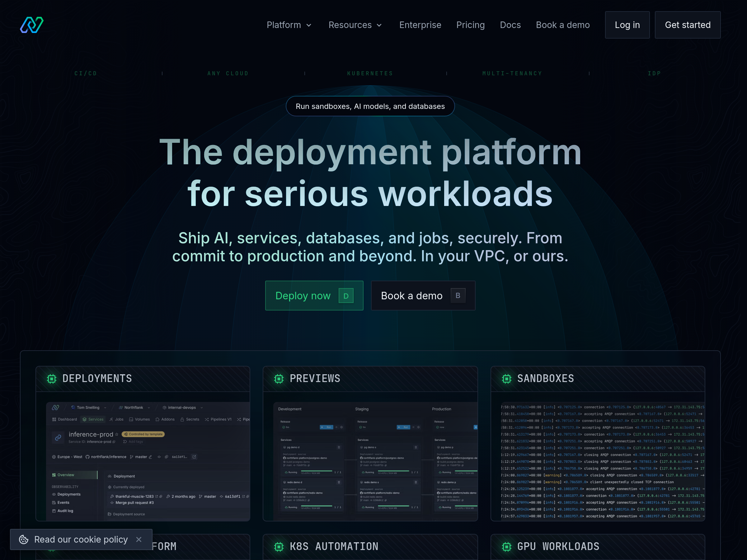Open the GPU WORKLOADS card heading
The image size is (747, 560).
point(558,547)
